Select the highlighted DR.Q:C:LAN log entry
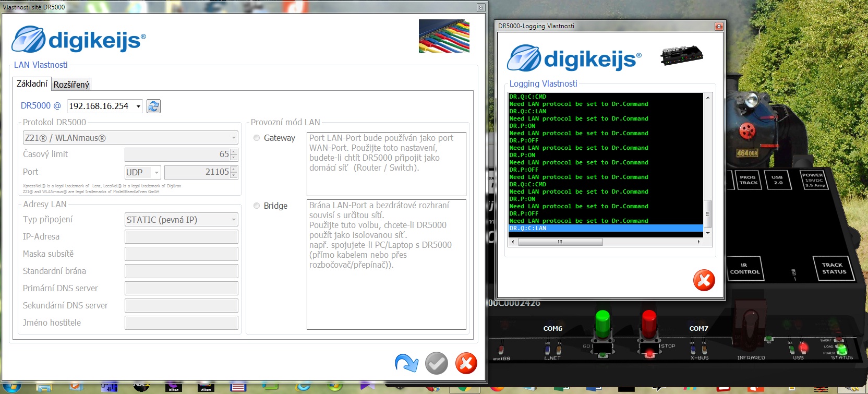 [x=605, y=229]
